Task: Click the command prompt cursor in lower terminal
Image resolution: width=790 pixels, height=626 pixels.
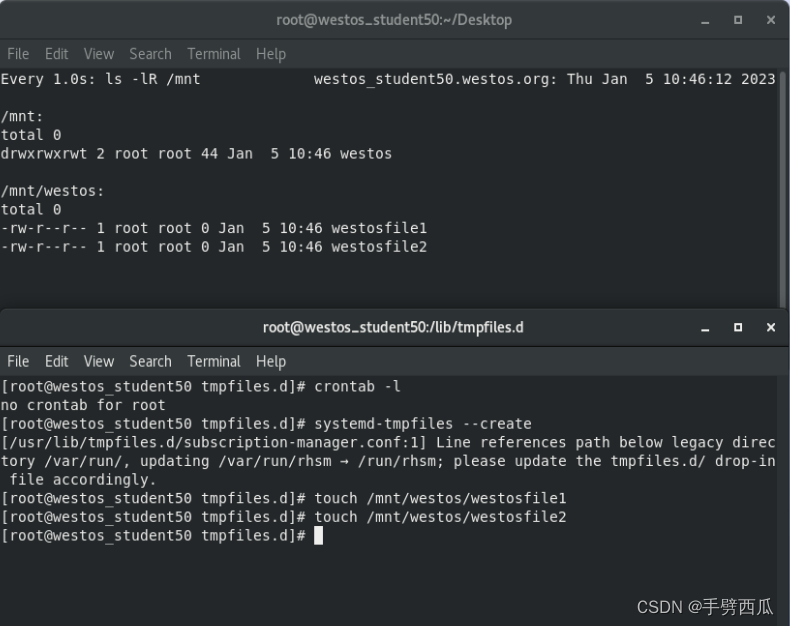Action: tap(318, 535)
